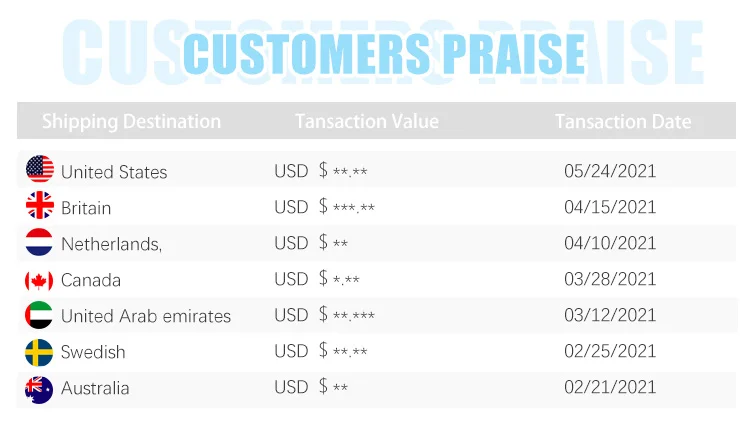This screenshot has height=433, width=750.
Task: Select the Australia flag icon
Action: [x=40, y=388]
